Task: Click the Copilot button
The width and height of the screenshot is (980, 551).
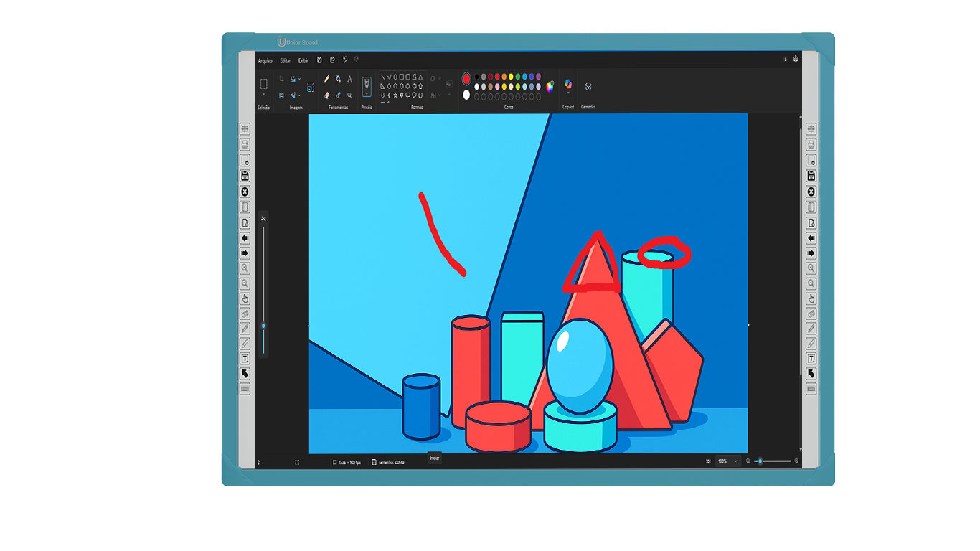Action: pos(568,85)
